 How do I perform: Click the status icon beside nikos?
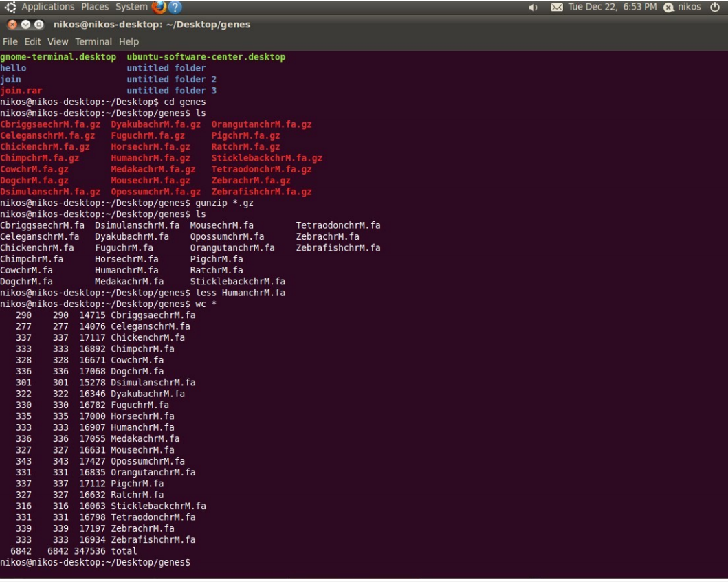[x=668, y=8]
